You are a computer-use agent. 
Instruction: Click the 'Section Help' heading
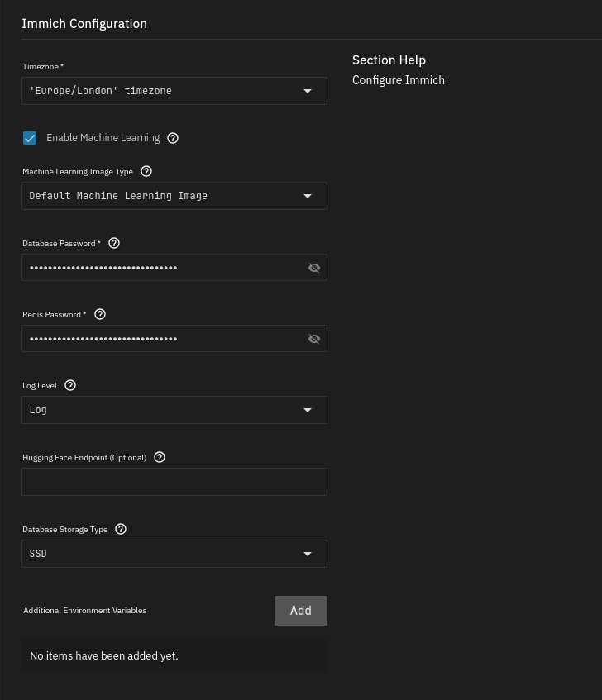[389, 60]
